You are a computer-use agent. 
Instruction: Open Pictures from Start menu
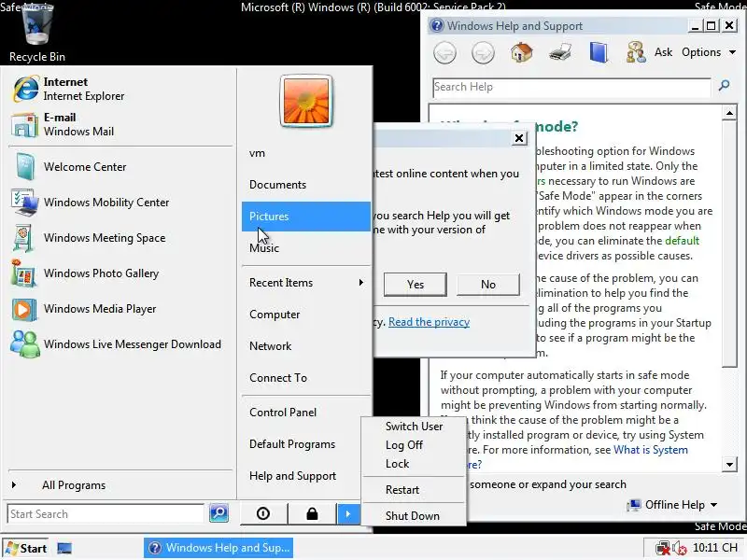[x=306, y=217]
